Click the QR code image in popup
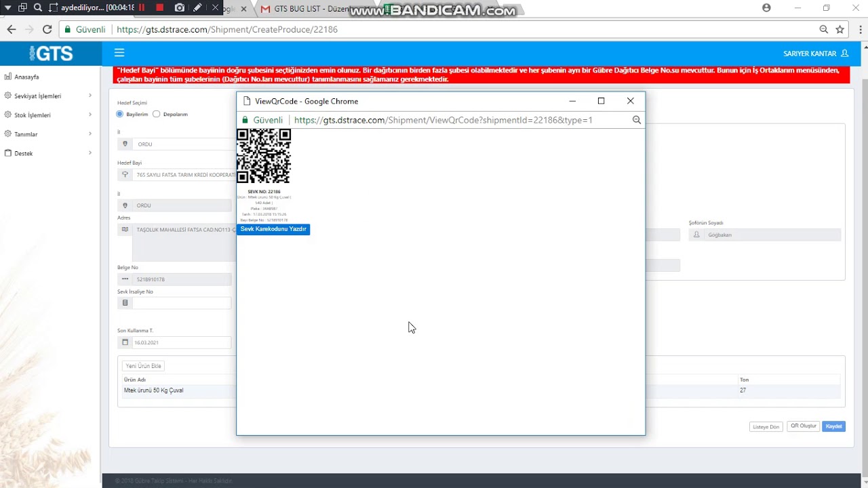Viewport: 868px width, 488px height. (264, 156)
